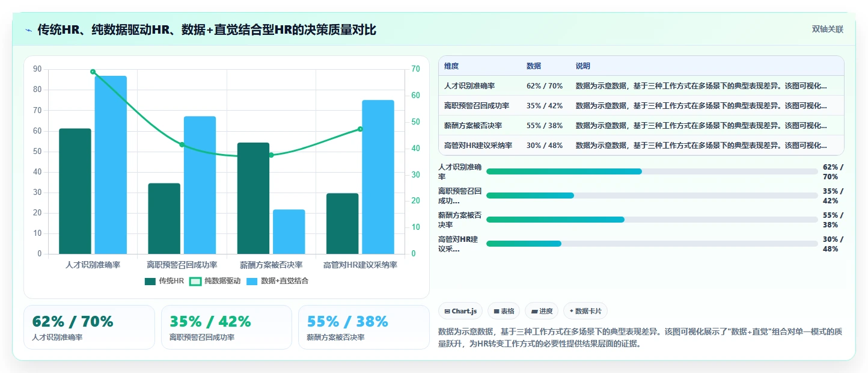Click the 双轴关联 label in header

pos(828,29)
